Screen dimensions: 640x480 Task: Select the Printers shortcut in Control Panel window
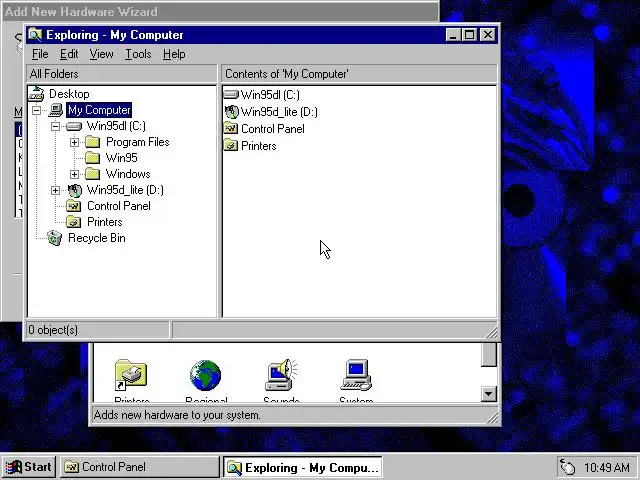coord(131,375)
